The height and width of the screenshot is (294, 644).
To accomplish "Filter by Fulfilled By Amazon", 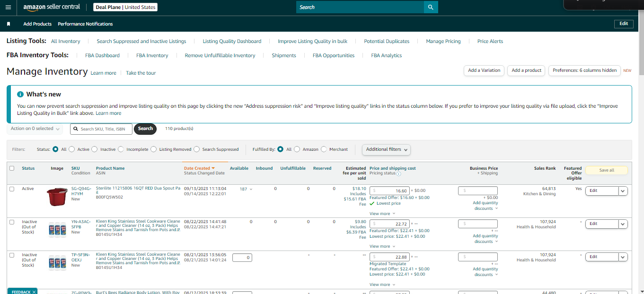I will pos(297,149).
